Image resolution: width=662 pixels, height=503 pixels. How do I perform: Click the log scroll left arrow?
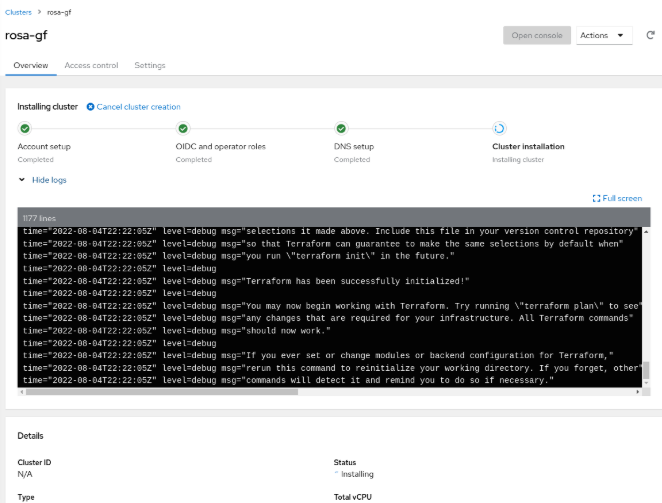22,392
